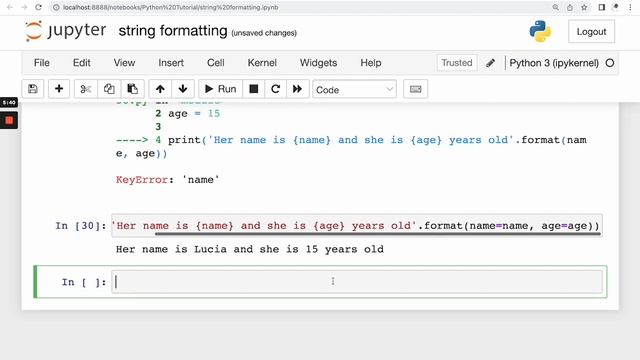
Task: Click the In [30] prompt label
Action: [81, 226]
